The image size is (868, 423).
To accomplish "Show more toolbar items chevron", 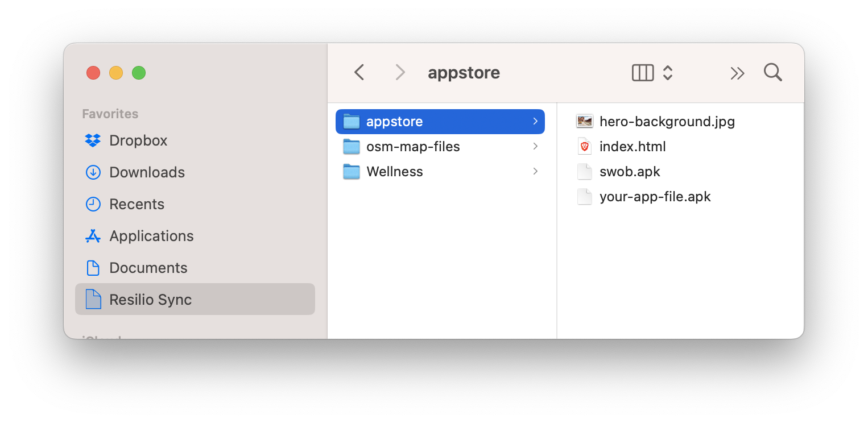I will tap(737, 73).
